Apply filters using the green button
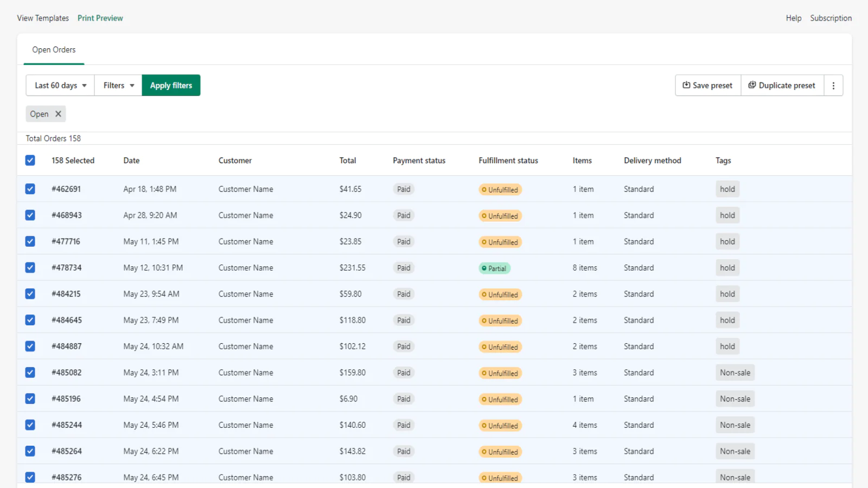Screen dimensions: 868x488 tap(171, 86)
